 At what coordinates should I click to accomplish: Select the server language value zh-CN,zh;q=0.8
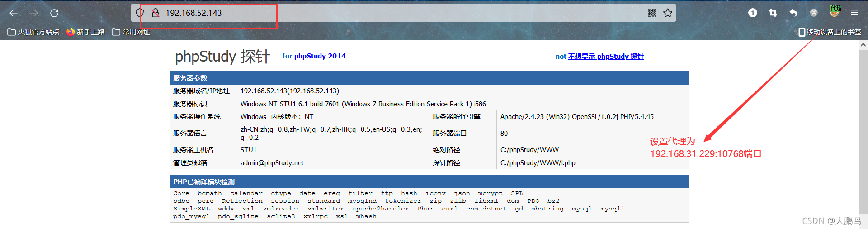coord(331,134)
